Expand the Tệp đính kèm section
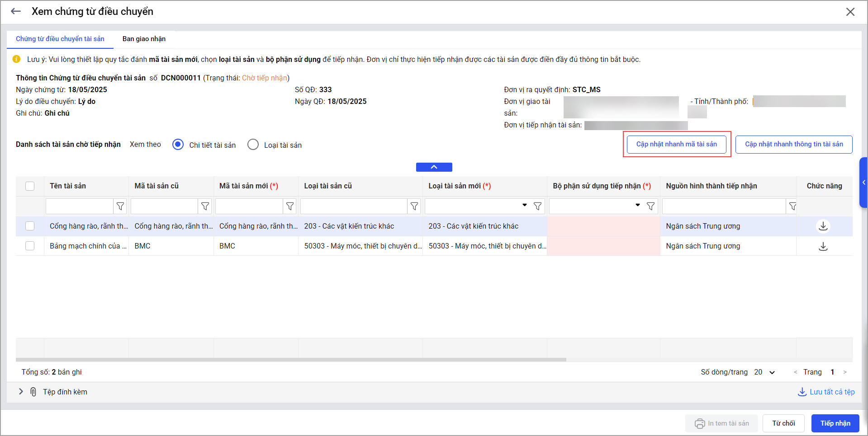This screenshot has width=868, height=436. [x=21, y=392]
